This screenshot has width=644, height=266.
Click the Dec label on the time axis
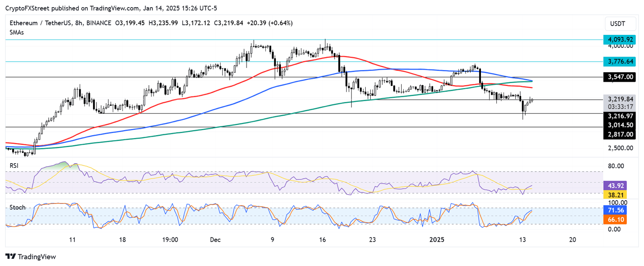point(215,240)
